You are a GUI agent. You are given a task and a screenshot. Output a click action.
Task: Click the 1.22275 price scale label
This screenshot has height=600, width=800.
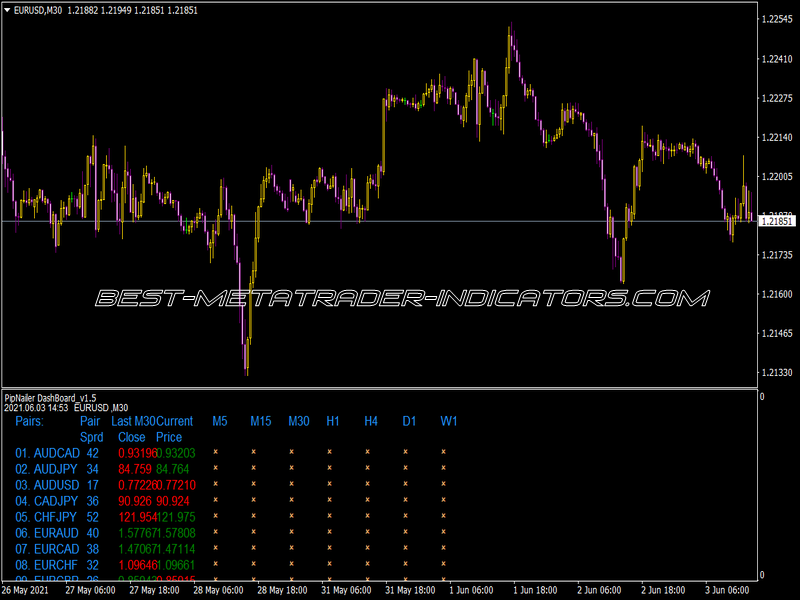pos(777,98)
